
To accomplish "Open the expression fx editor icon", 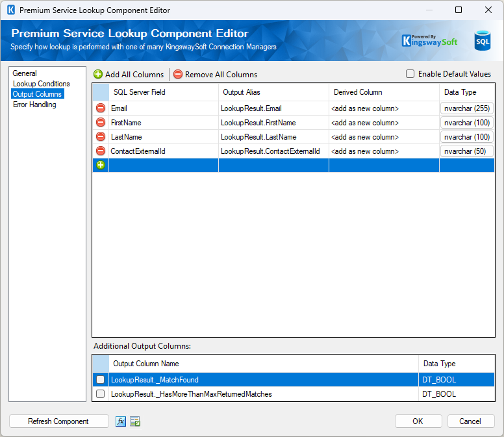I will pos(121,421).
